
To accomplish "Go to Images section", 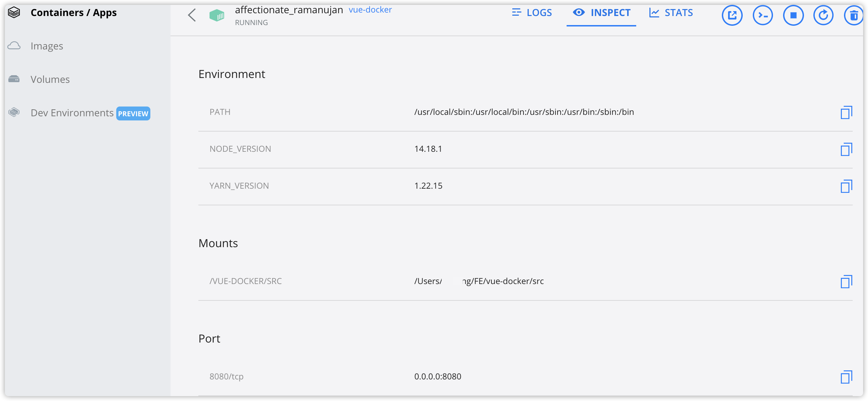I will pyautogui.click(x=47, y=46).
